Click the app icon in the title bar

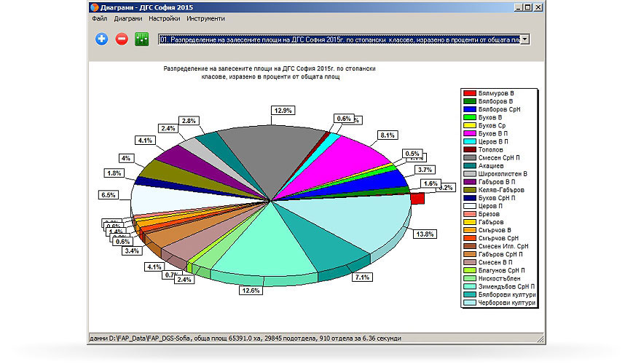(94, 8)
